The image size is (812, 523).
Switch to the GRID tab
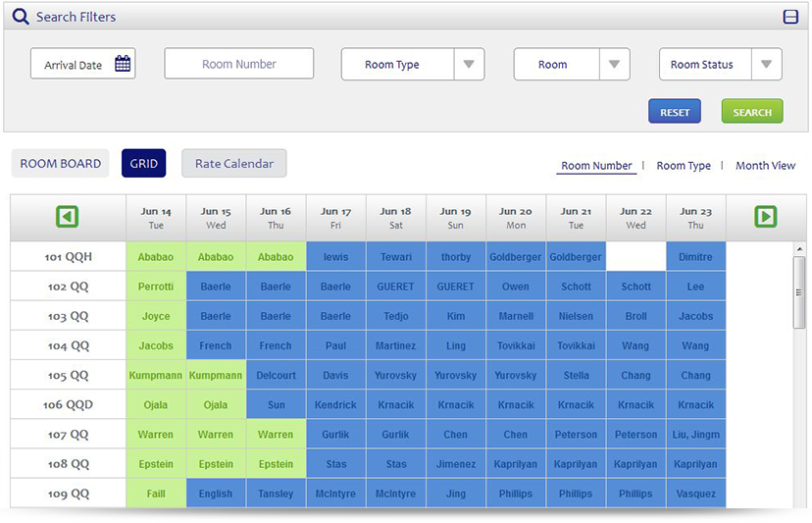pyautogui.click(x=143, y=163)
